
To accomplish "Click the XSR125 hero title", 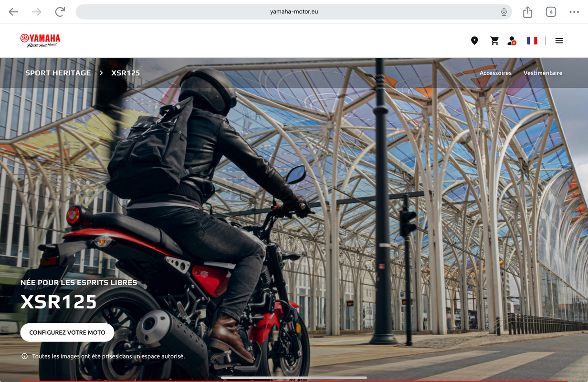I will [59, 302].
